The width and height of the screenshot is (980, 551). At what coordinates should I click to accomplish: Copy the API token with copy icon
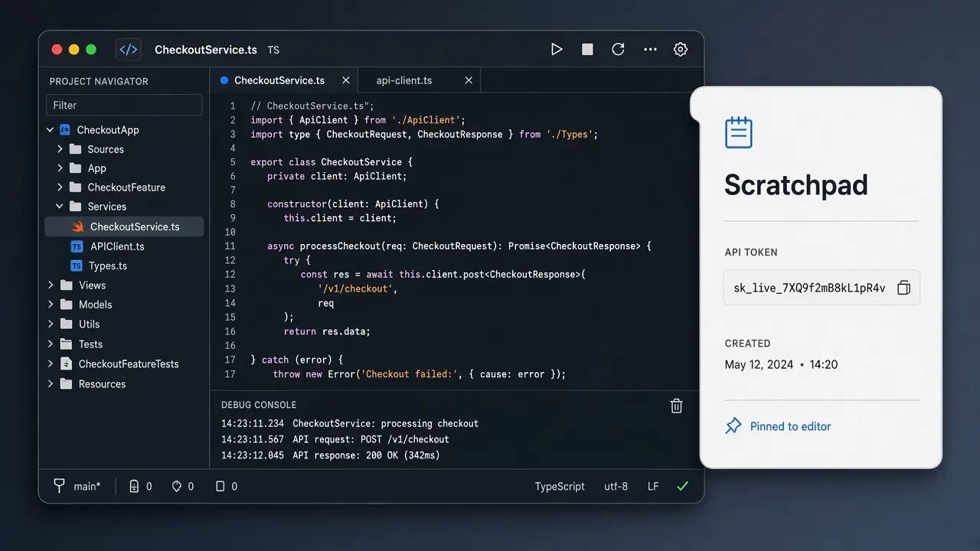(904, 288)
